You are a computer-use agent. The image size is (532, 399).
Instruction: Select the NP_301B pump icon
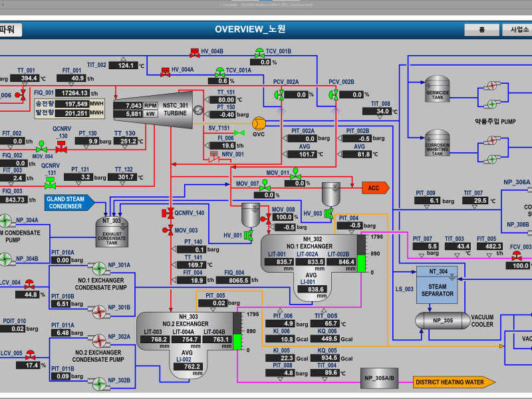tap(98, 312)
